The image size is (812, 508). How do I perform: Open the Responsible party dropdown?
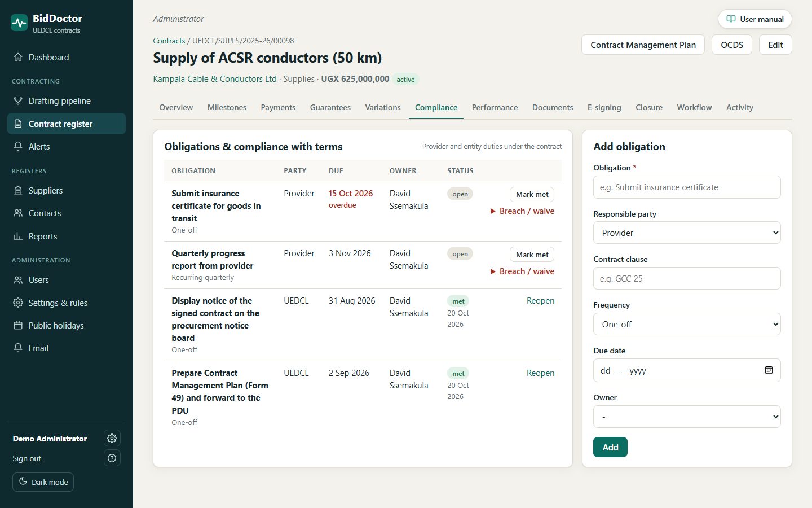687,233
